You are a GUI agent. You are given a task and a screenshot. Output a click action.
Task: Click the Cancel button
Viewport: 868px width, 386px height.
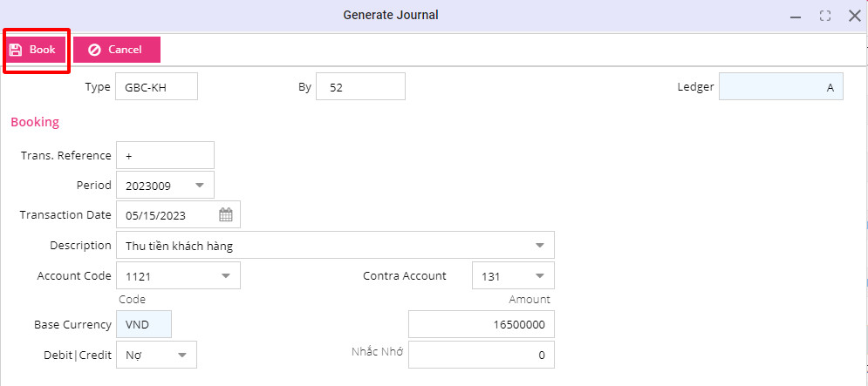[117, 50]
